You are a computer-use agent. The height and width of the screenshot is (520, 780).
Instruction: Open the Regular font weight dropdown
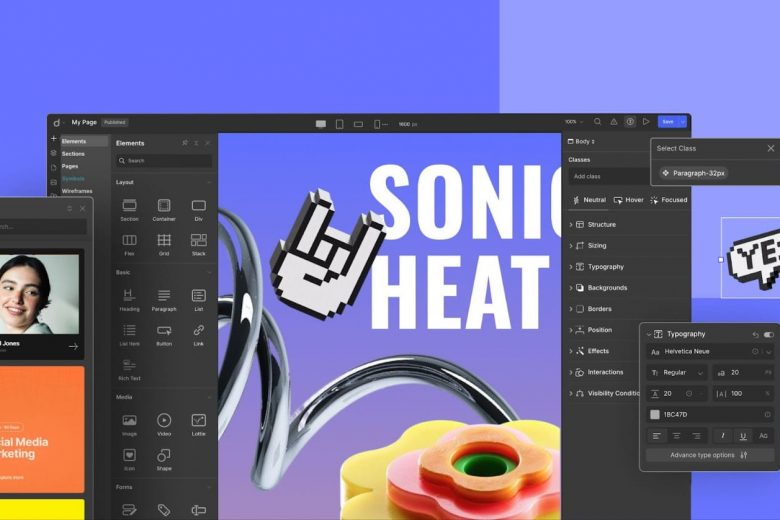(x=678, y=372)
